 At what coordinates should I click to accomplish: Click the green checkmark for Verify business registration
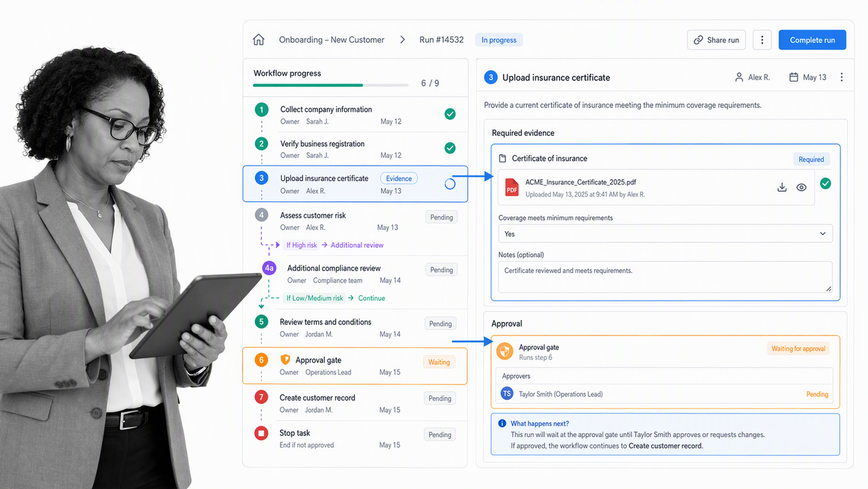point(450,148)
